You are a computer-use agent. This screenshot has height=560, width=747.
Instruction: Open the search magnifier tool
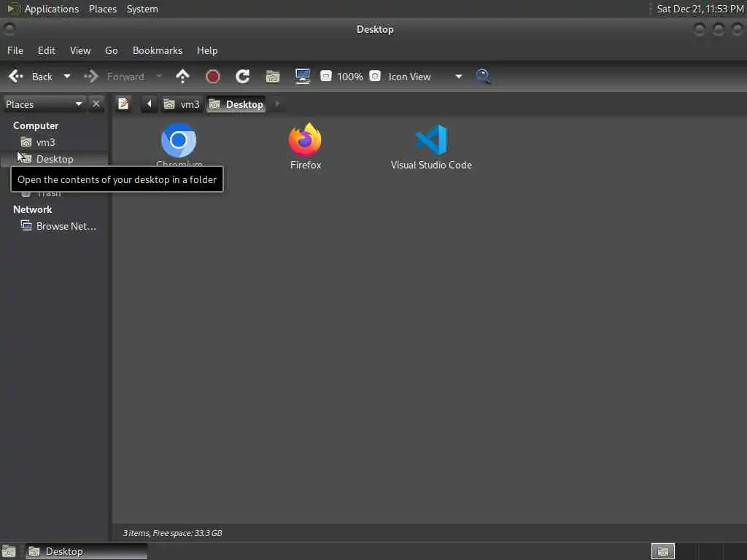483,76
